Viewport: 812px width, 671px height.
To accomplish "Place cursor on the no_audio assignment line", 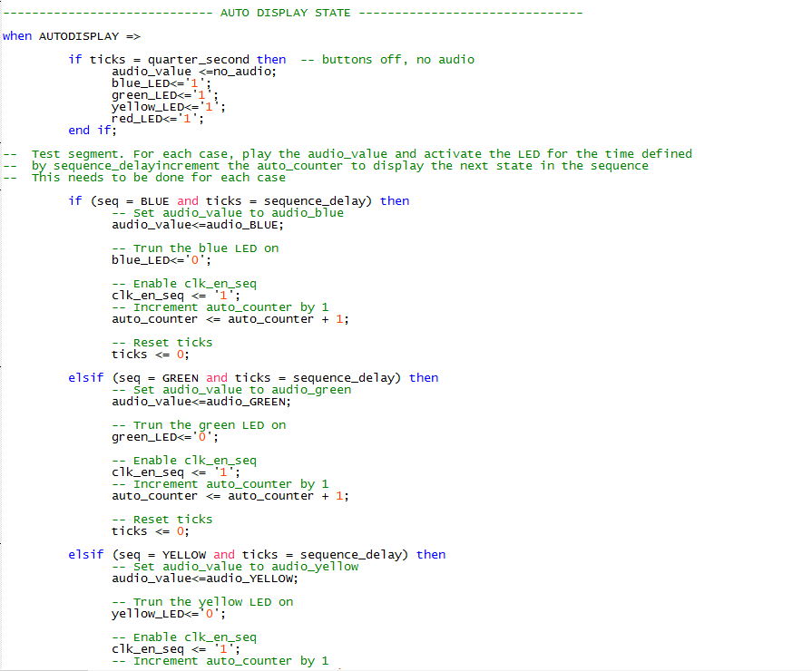I will click(x=193, y=72).
